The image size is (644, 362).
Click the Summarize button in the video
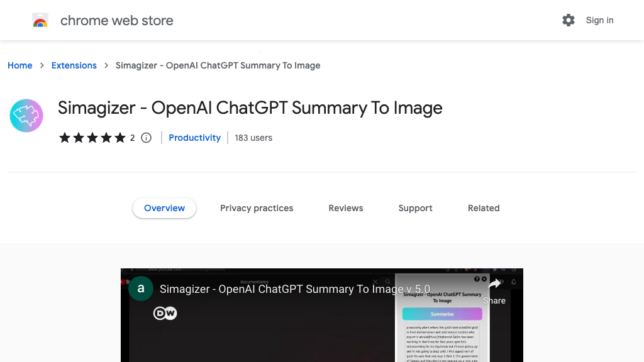point(442,314)
